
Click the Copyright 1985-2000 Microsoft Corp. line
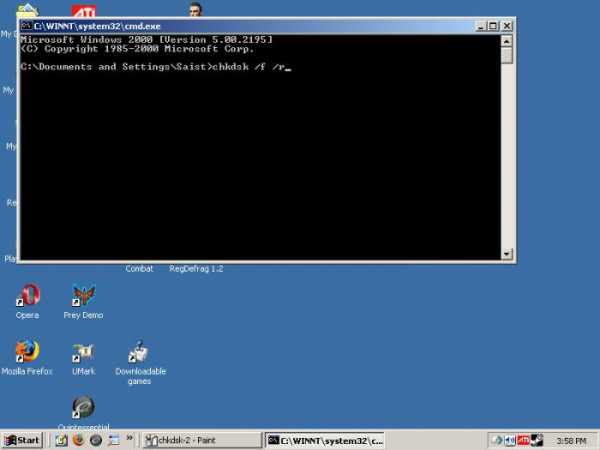137,49
